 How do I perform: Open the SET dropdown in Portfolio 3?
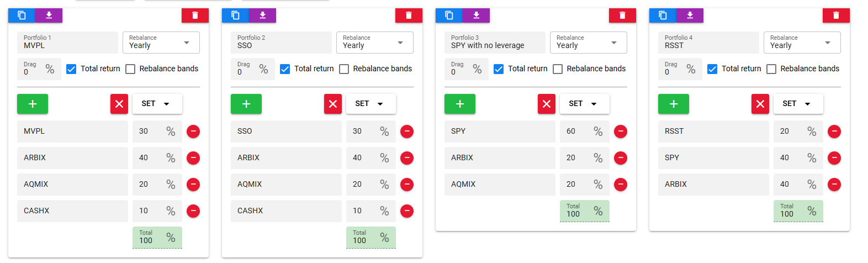[584, 104]
